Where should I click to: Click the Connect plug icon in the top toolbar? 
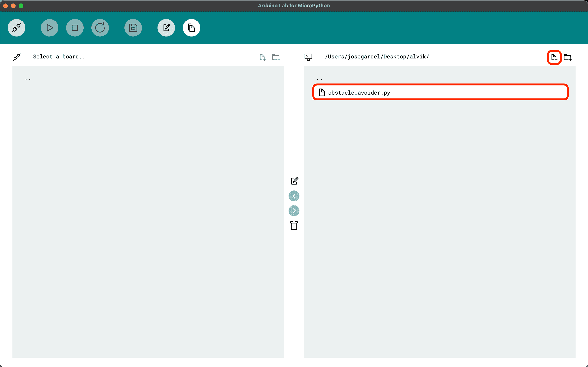[x=17, y=28]
